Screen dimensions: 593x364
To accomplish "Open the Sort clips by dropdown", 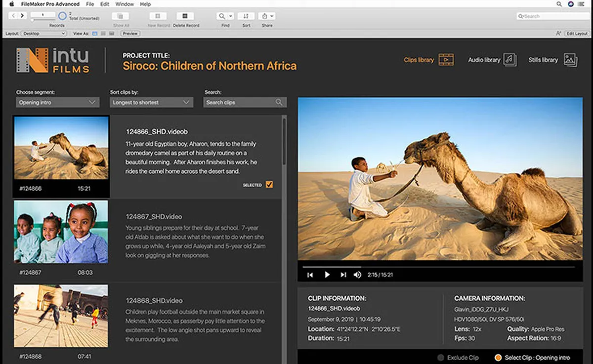I will tap(151, 102).
